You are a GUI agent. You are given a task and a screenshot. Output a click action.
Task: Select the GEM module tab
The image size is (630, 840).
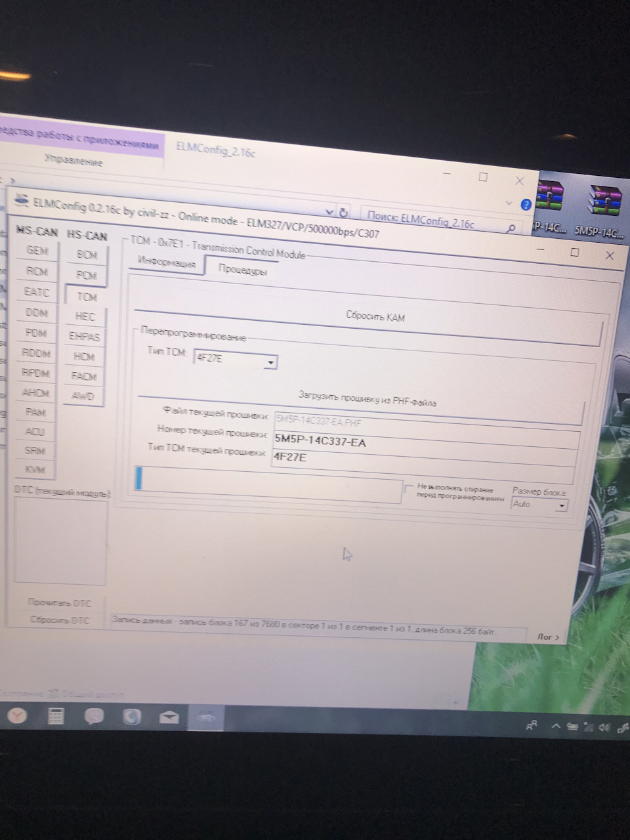(37, 251)
